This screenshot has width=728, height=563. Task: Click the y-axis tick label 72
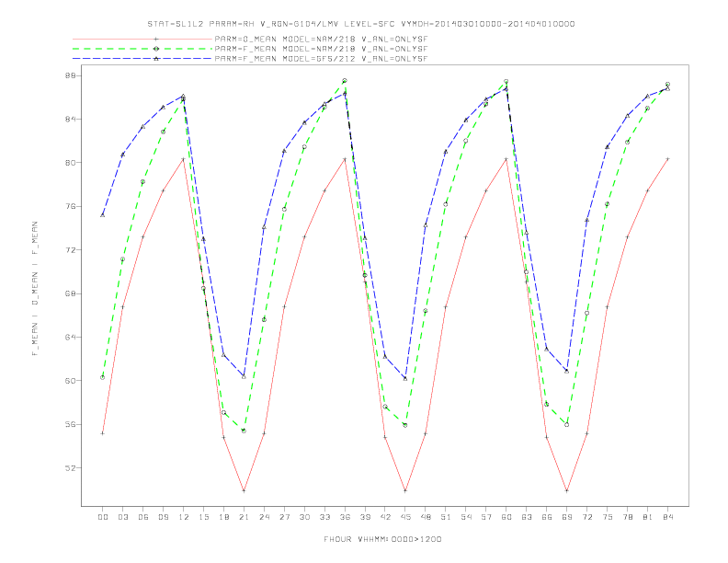pyautogui.click(x=70, y=250)
